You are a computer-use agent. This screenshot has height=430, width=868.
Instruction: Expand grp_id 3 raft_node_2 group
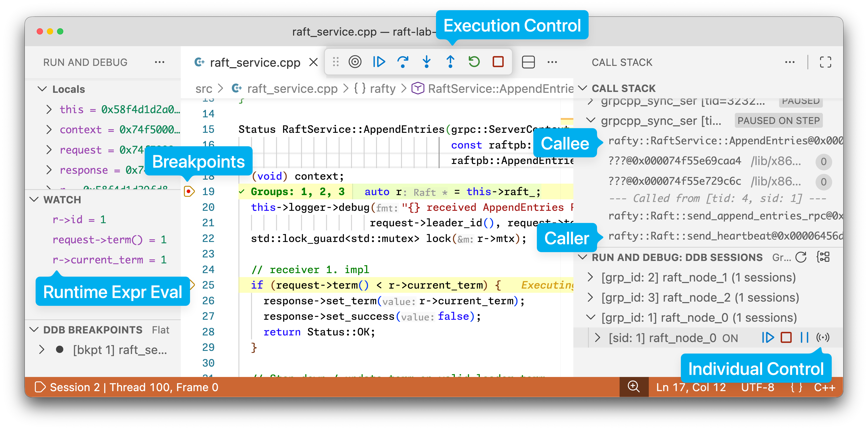pos(590,297)
